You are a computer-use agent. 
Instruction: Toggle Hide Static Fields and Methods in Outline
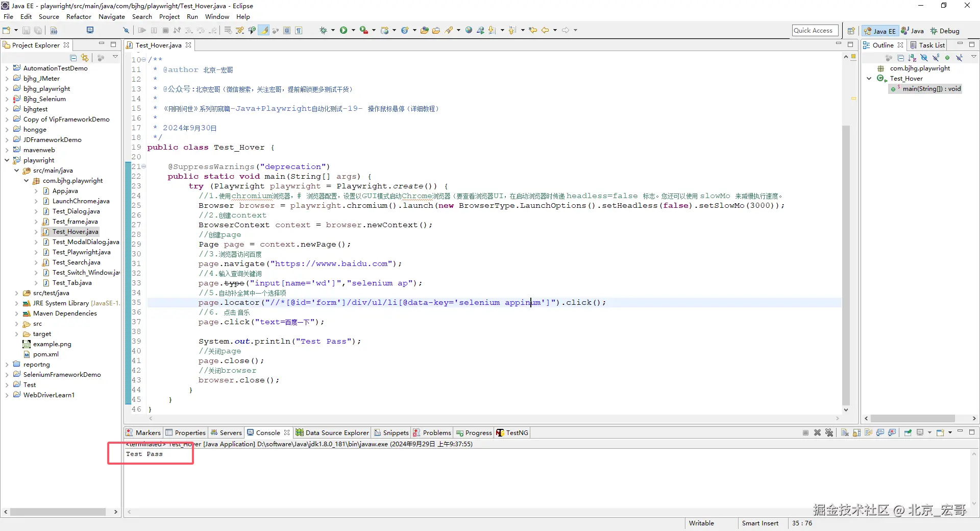[x=936, y=58]
